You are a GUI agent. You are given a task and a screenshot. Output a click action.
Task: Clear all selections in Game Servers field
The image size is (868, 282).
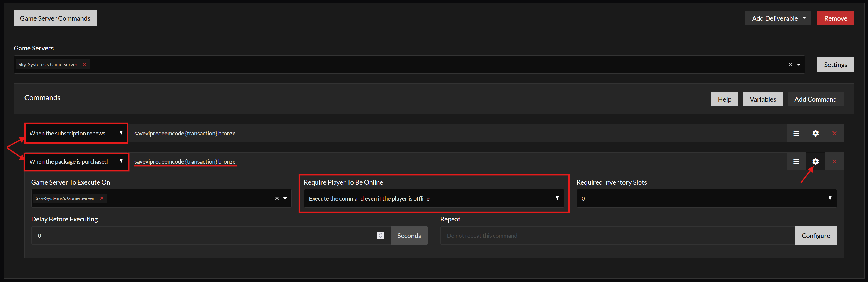[x=790, y=64]
